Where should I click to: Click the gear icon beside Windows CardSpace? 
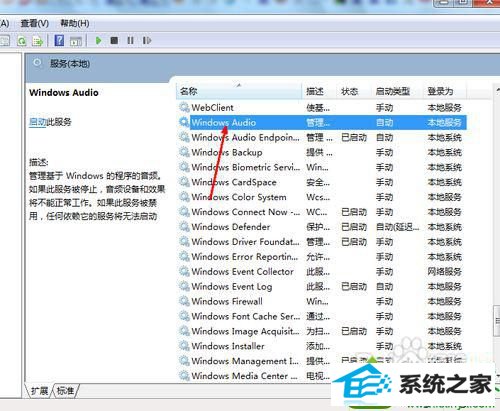(184, 182)
